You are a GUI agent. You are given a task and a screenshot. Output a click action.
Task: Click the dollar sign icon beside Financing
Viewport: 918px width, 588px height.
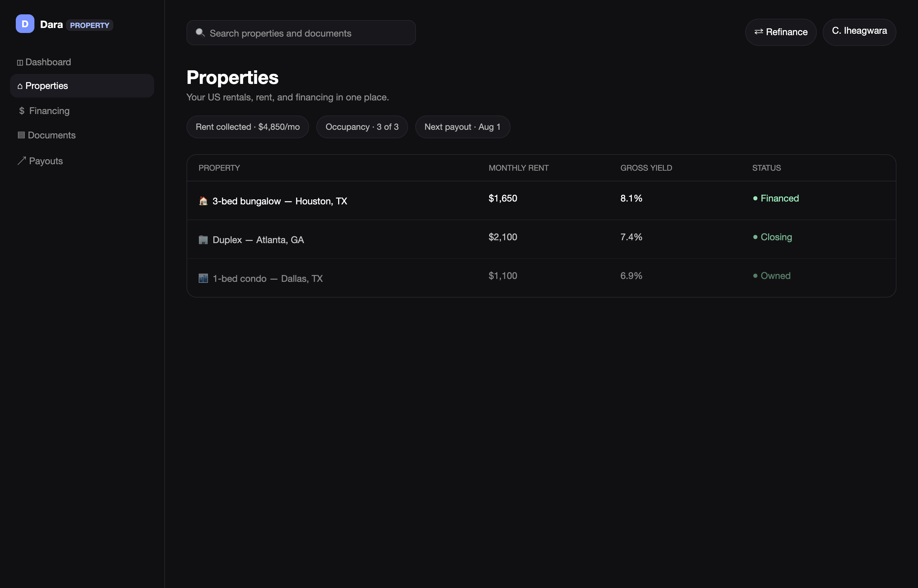point(22,111)
